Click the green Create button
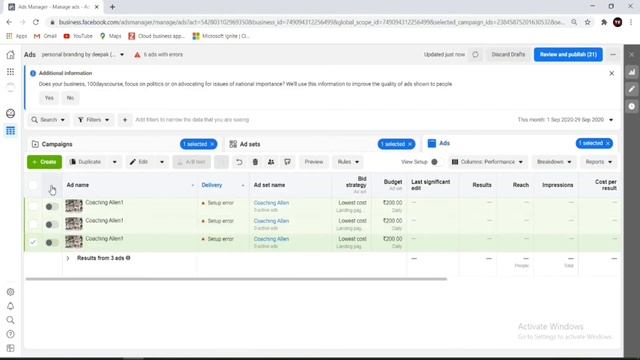 point(44,162)
